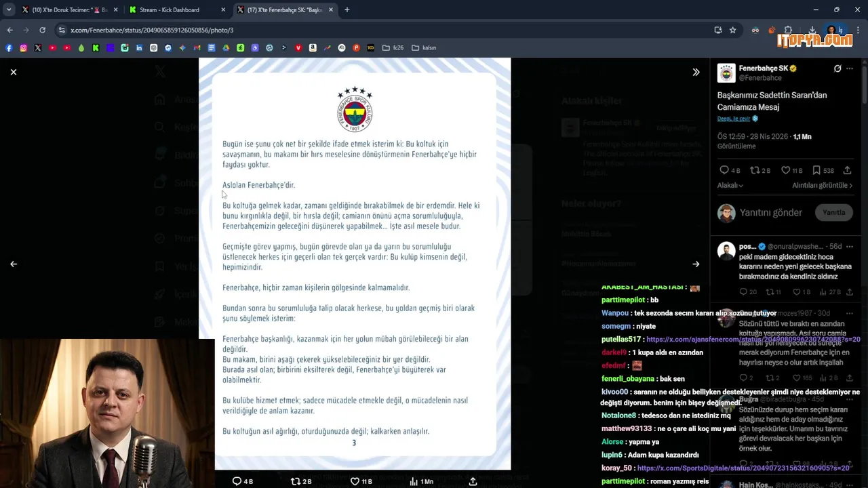The width and height of the screenshot is (868, 488).
Task: Open a new browser tab with plus button
Action: point(347,10)
